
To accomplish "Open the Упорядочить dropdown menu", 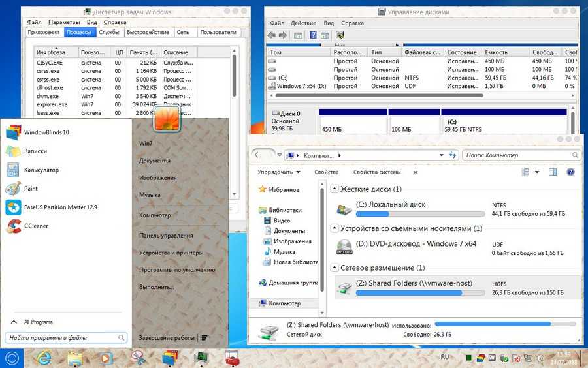I will click(279, 172).
